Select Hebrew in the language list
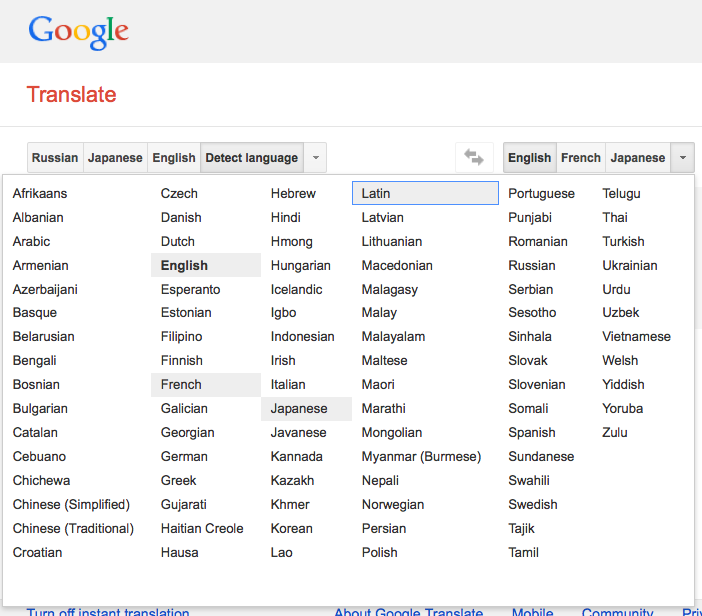The image size is (702, 616). click(x=293, y=193)
